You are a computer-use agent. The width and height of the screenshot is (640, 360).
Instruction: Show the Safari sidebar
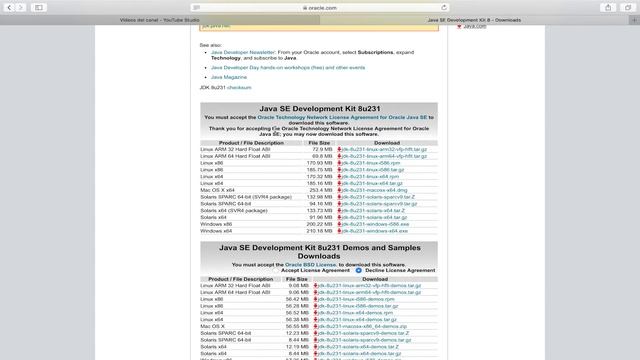[39, 7]
